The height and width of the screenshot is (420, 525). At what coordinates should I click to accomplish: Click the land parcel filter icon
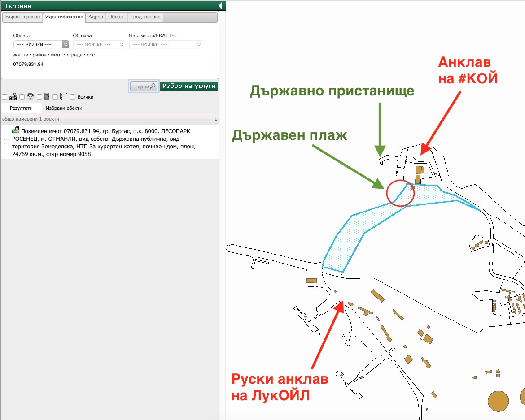(x=13, y=96)
